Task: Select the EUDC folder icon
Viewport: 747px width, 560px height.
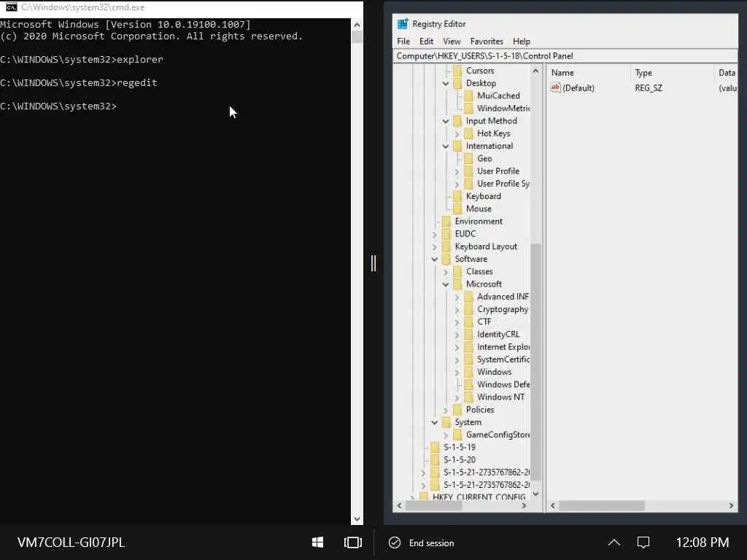Action: click(446, 234)
